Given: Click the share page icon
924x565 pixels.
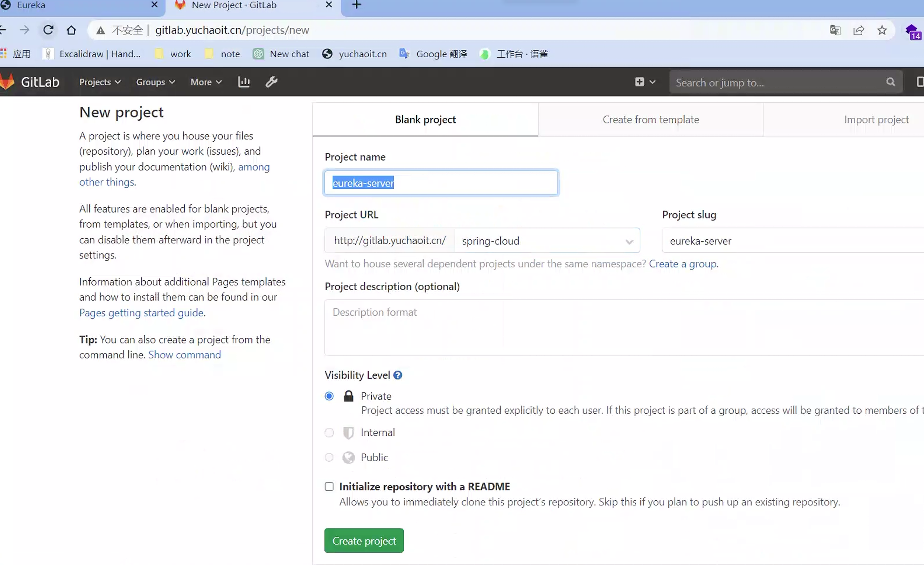Looking at the screenshot, I should point(858,30).
